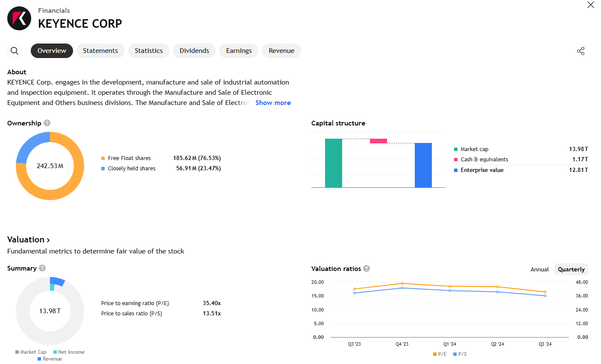
Task: Toggle the P/E series in chart legend
Action: pos(440,354)
